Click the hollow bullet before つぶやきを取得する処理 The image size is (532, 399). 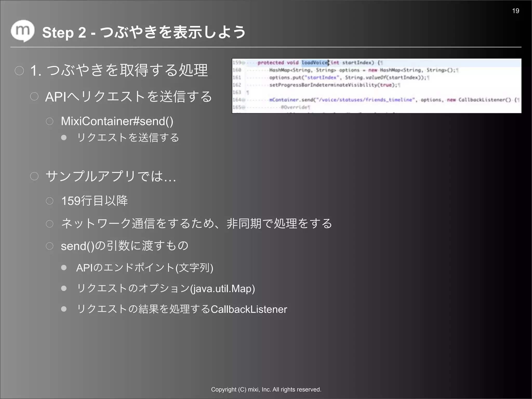coord(19,71)
